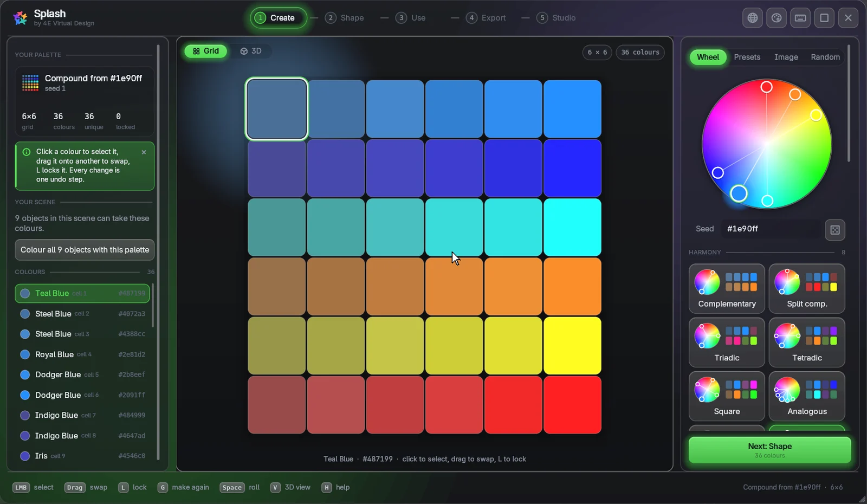The image size is (867, 504).
Task: Go to step 2 Shape
Action: tap(345, 18)
